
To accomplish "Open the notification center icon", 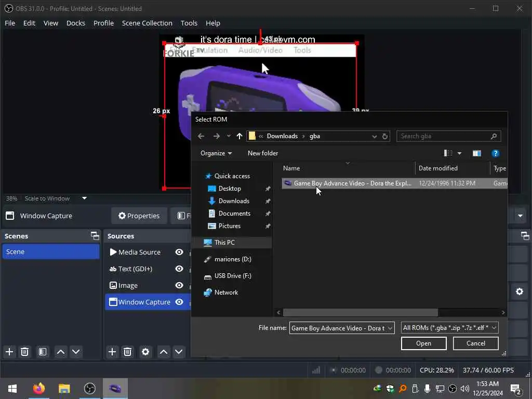I will pyautogui.click(x=516, y=389).
